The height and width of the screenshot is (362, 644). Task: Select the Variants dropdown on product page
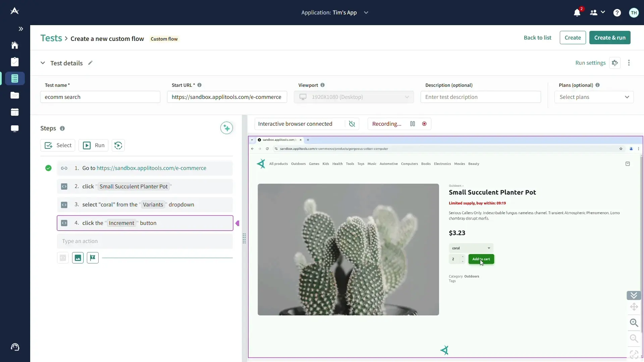471,247
